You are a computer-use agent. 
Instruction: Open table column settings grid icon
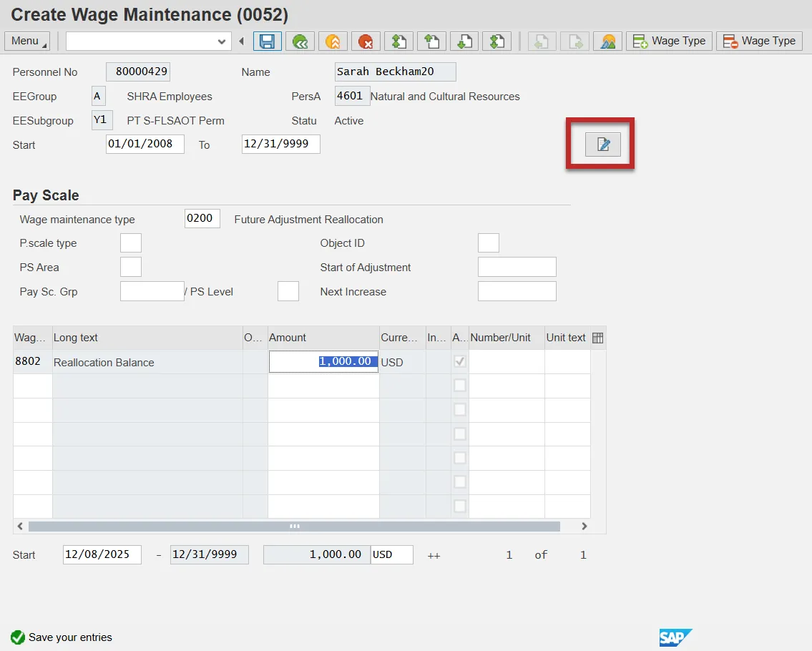pyautogui.click(x=598, y=338)
